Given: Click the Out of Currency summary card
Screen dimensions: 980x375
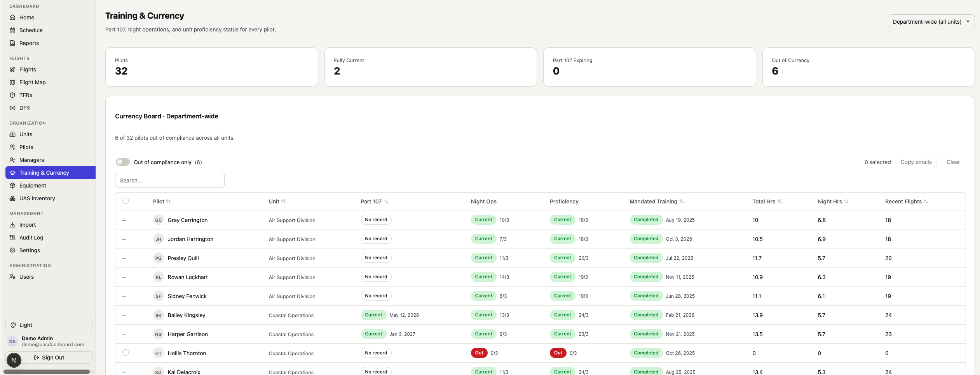Looking at the screenshot, I should click(868, 67).
